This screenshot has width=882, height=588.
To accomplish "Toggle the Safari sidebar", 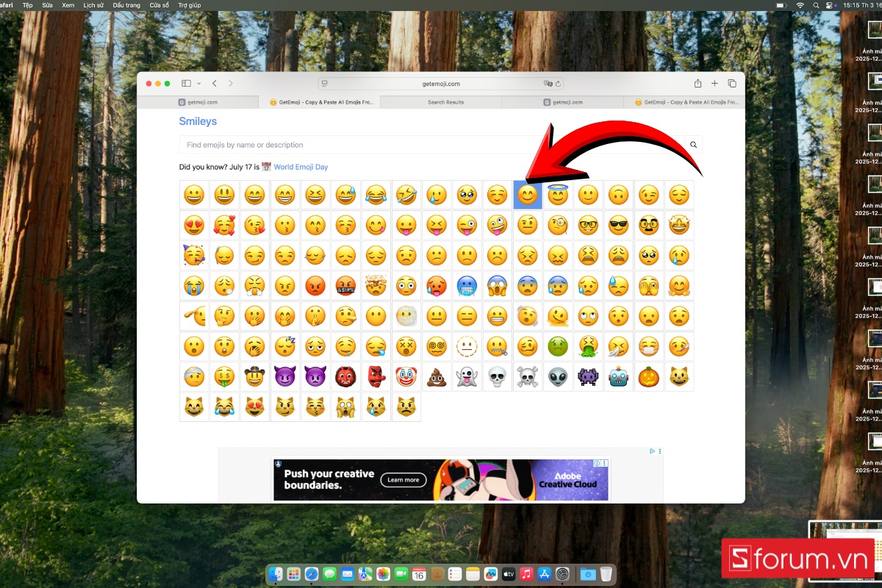I will 186,83.
